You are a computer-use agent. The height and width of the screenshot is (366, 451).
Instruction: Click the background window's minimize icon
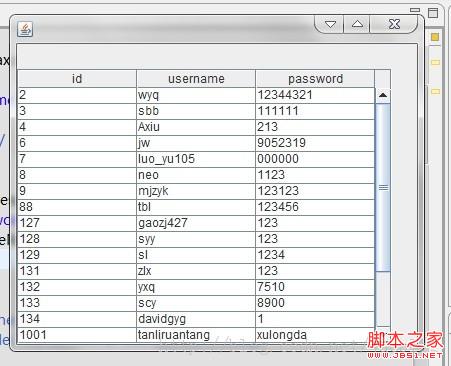click(415, 10)
